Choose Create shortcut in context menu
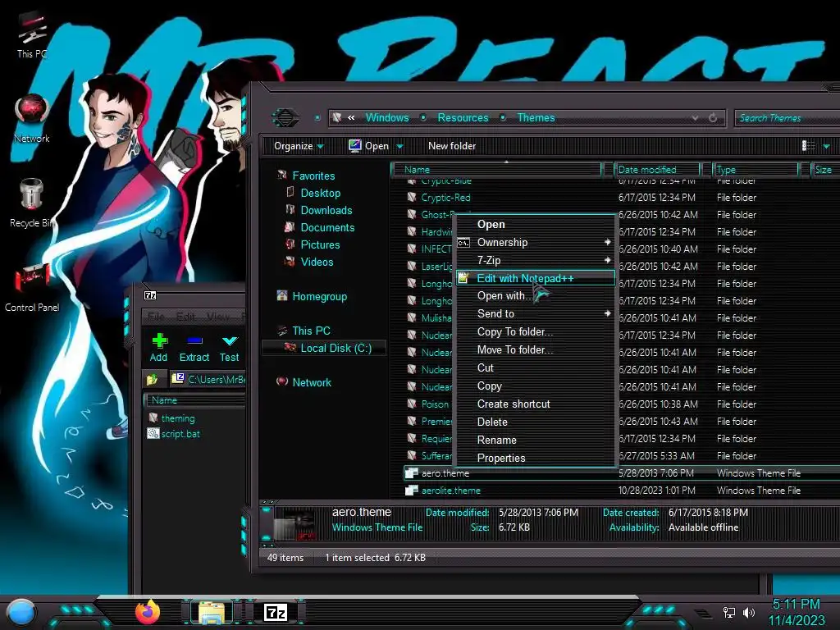 point(535,404)
